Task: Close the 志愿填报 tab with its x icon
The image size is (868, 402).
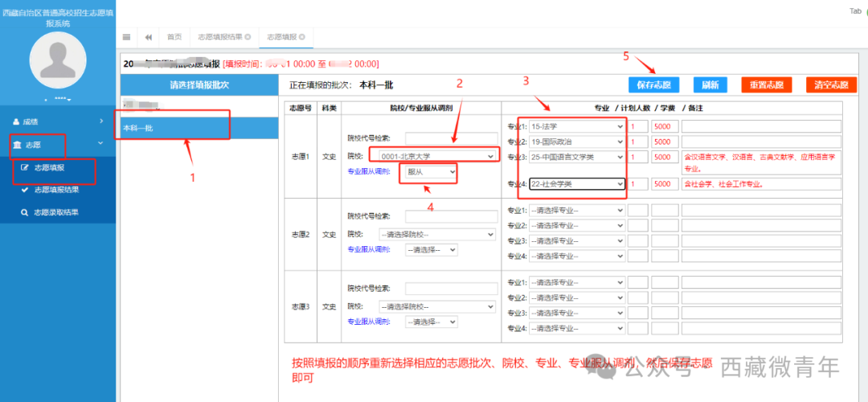Action: click(301, 37)
